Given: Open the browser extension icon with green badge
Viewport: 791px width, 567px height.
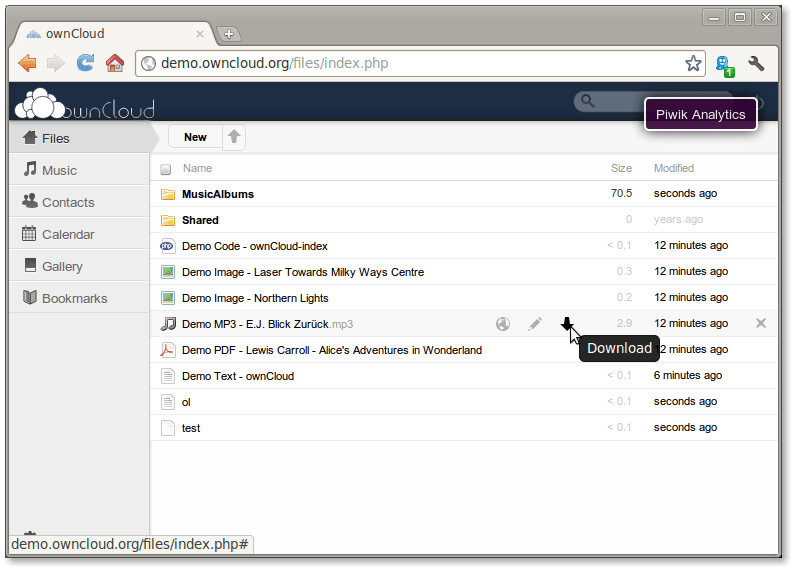Looking at the screenshot, I should click(x=725, y=66).
